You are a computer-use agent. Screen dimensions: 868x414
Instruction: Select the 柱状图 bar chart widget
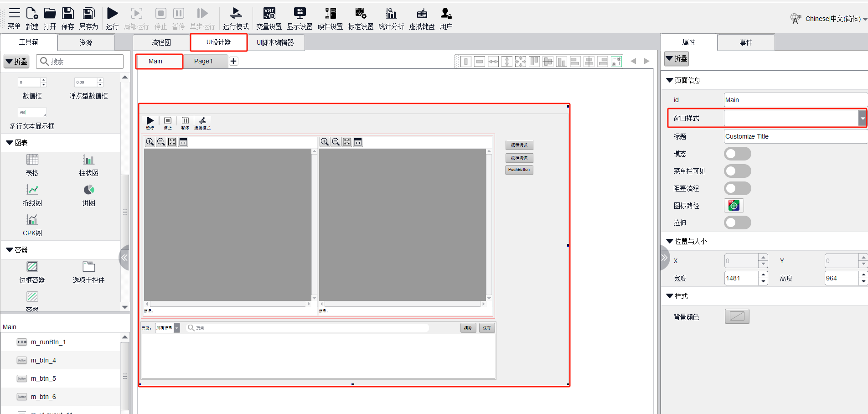(x=88, y=166)
